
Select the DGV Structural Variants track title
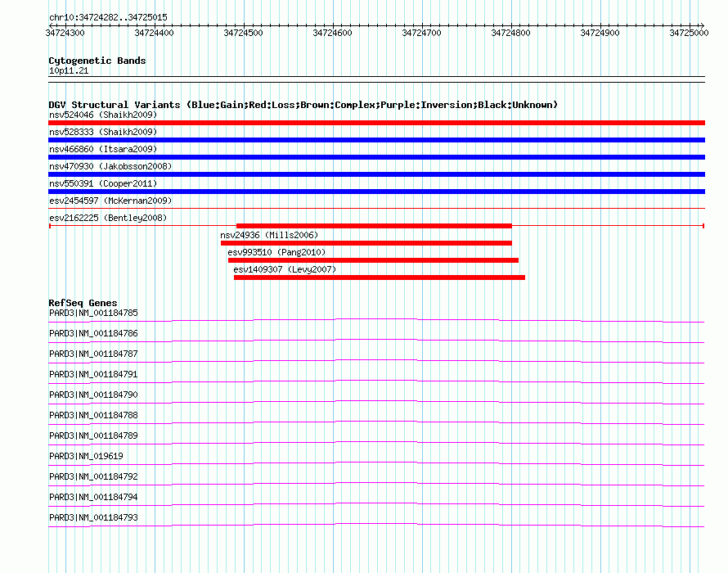pos(303,105)
